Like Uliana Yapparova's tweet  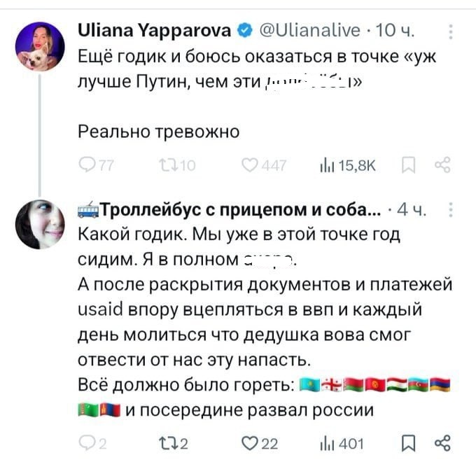(x=248, y=165)
